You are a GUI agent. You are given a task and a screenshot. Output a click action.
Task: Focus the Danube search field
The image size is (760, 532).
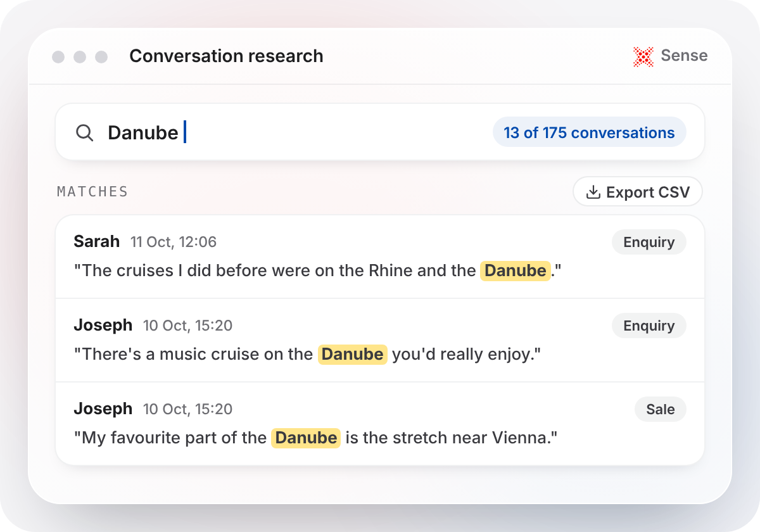[x=380, y=132]
